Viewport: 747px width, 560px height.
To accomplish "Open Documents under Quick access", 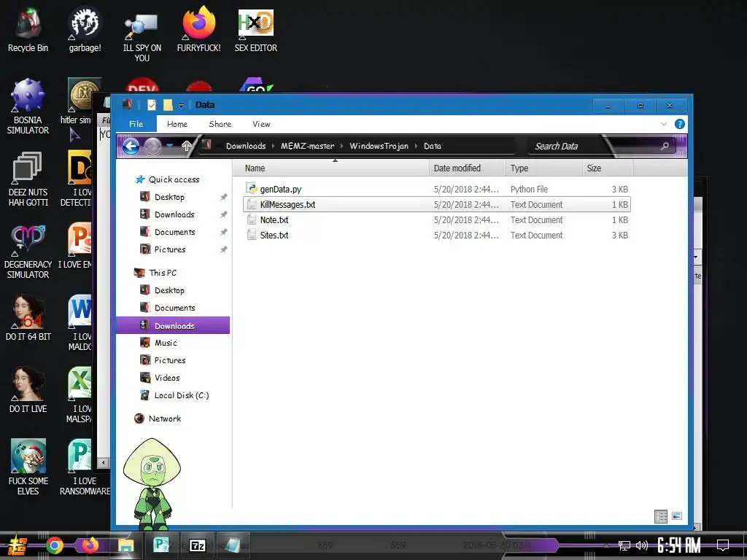I will (174, 232).
